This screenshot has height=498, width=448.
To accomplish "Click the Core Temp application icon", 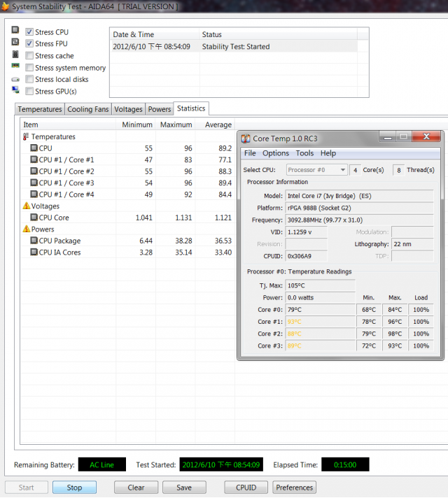I will (x=246, y=138).
